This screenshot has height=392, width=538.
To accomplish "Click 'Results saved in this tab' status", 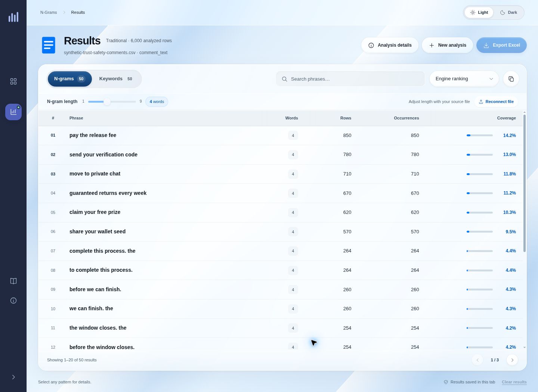I will pyautogui.click(x=469, y=382).
